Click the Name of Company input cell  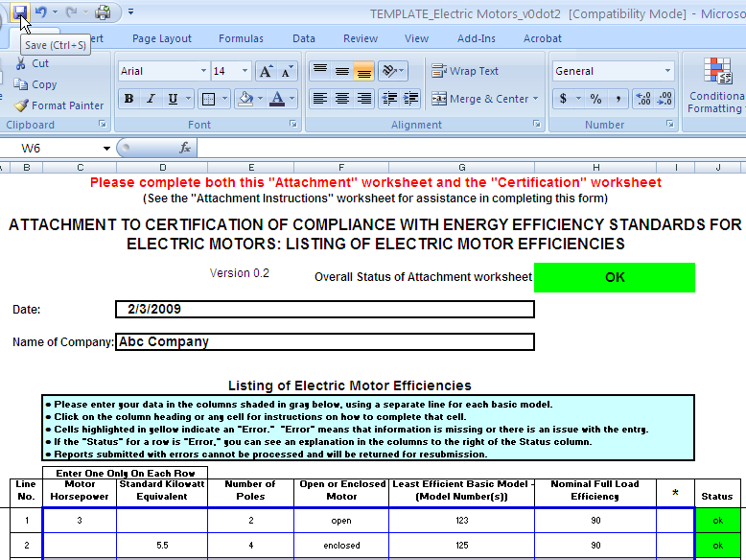(324, 342)
